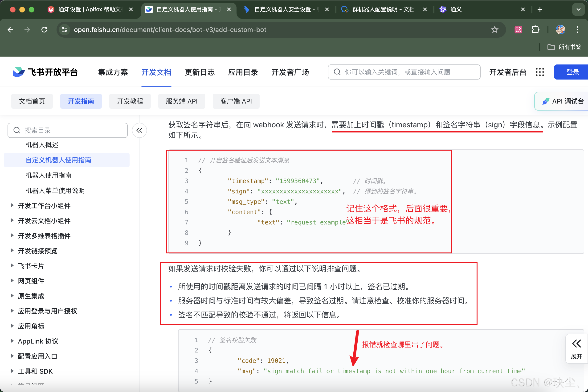Click the "timestamp" code line value 1599360473
588x392 pixels.
coord(298,181)
